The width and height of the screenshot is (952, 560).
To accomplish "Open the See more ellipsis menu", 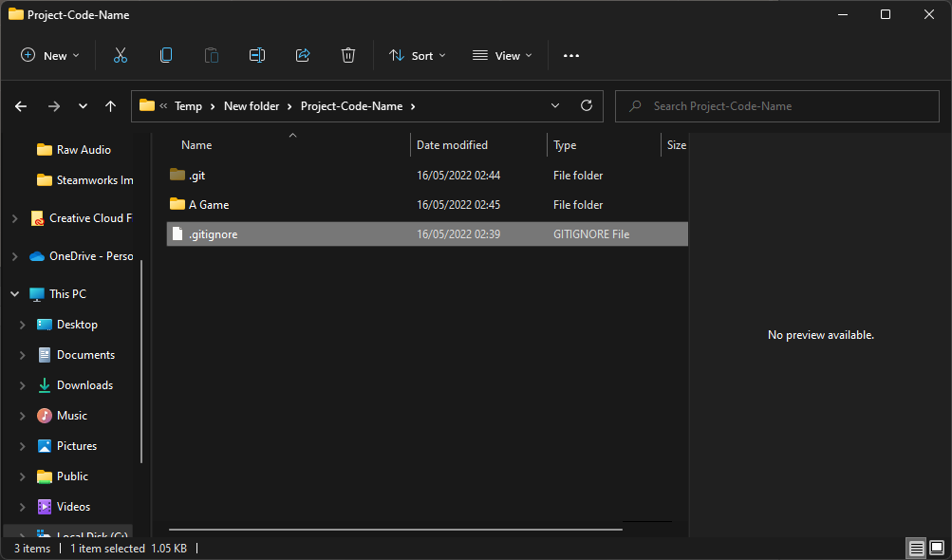I will tap(570, 55).
